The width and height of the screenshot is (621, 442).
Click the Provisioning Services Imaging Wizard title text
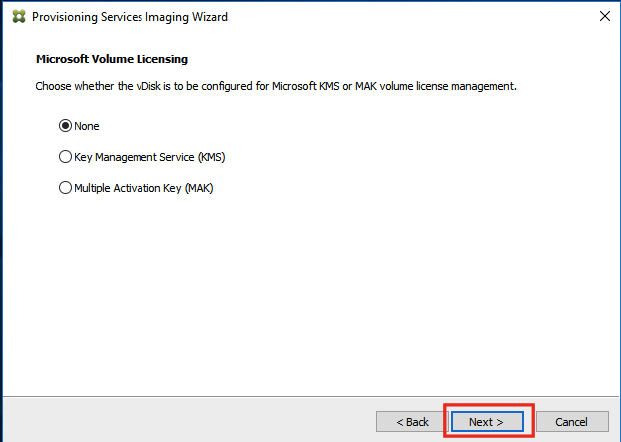130,17
